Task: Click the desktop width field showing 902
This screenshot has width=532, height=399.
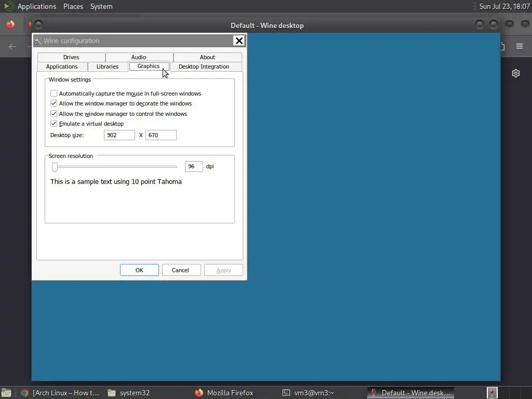Action: point(119,135)
